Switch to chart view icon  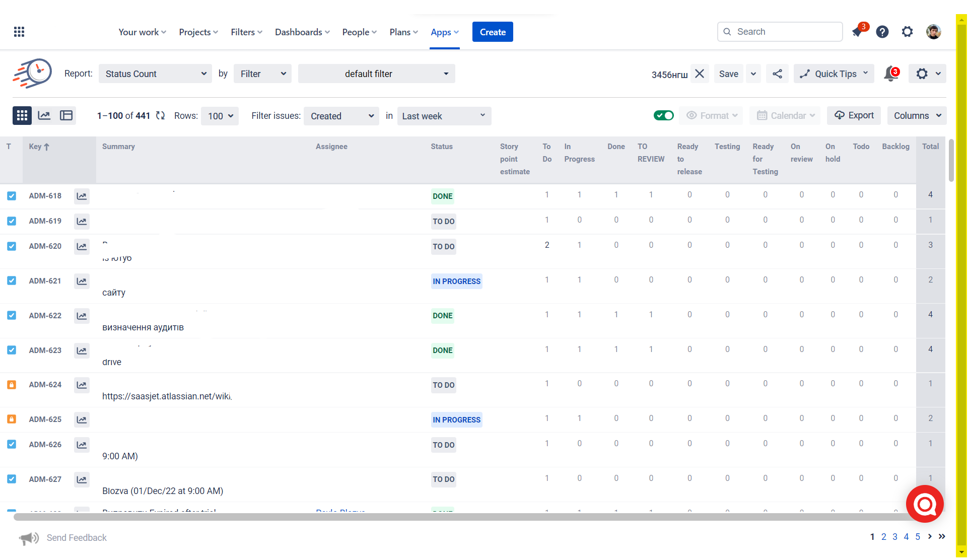click(x=44, y=115)
